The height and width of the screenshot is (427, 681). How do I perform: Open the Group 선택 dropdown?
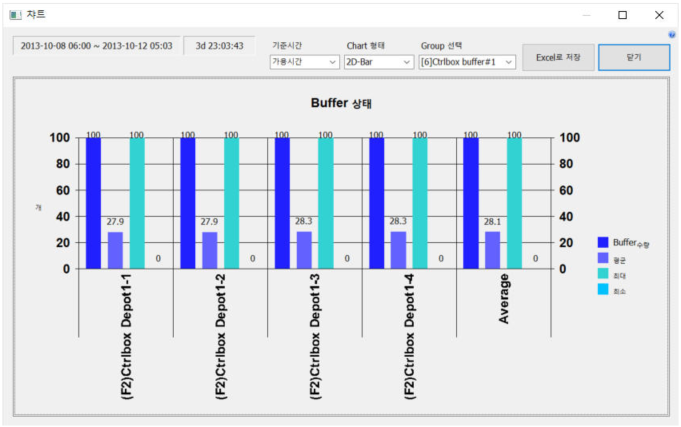coord(467,62)
